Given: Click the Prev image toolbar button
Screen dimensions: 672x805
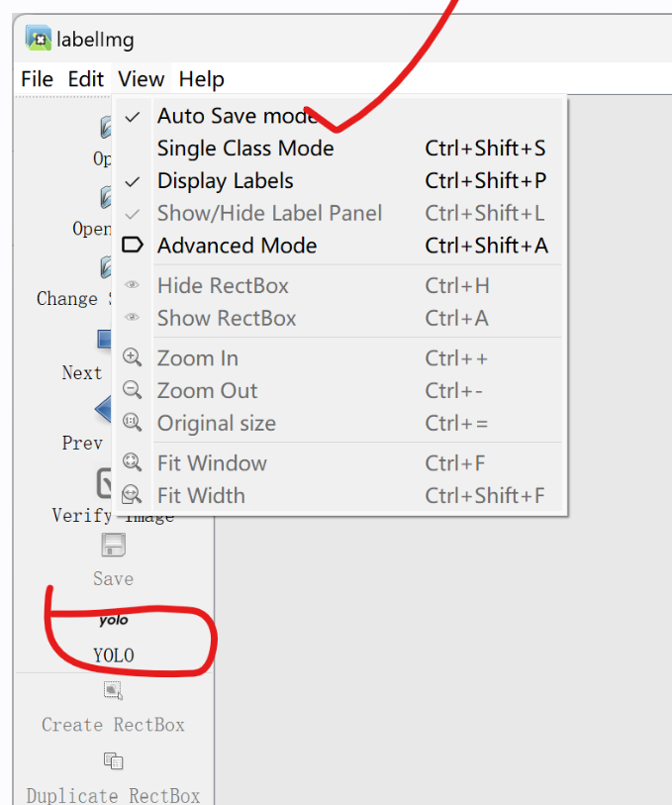Looking at the screenshot, I should point(104,410).
